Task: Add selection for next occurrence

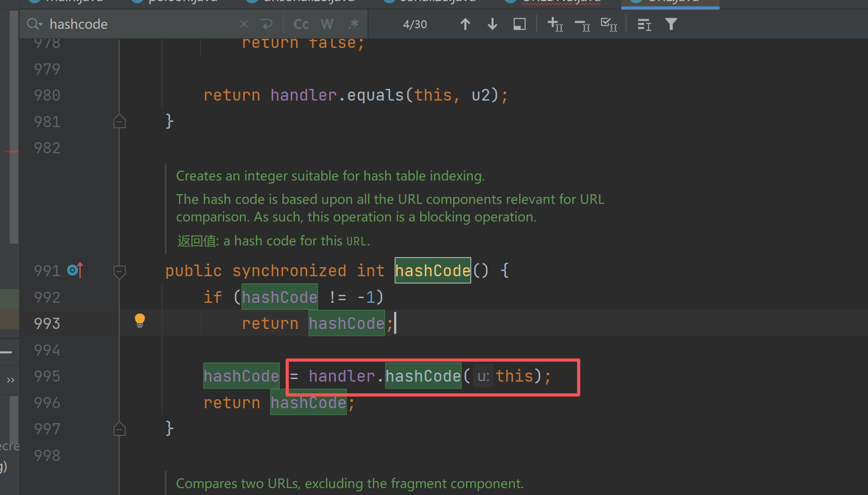Action: 555,24
